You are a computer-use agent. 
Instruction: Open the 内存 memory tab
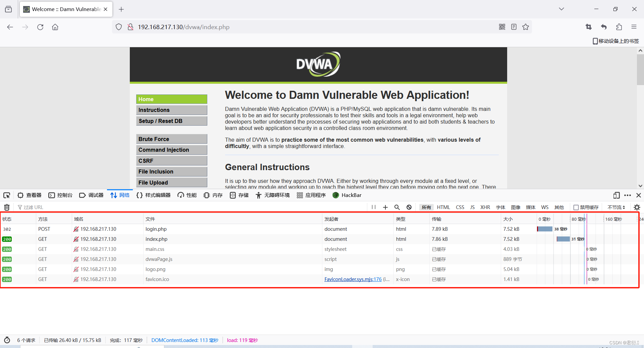[x=213, y=195]
